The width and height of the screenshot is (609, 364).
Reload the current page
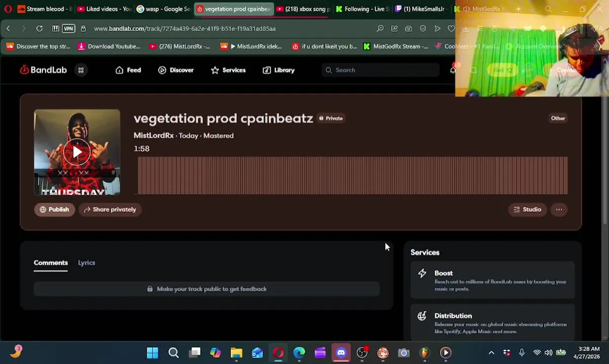click(39, 29)
